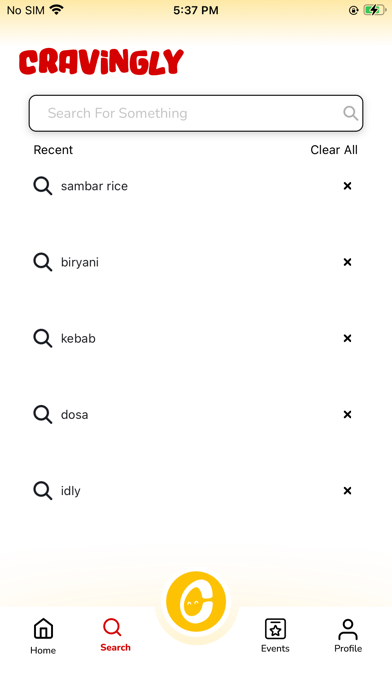Open the yellow Cravingly center button
Viewport: 392px width, 696px height.
(196, 601)
